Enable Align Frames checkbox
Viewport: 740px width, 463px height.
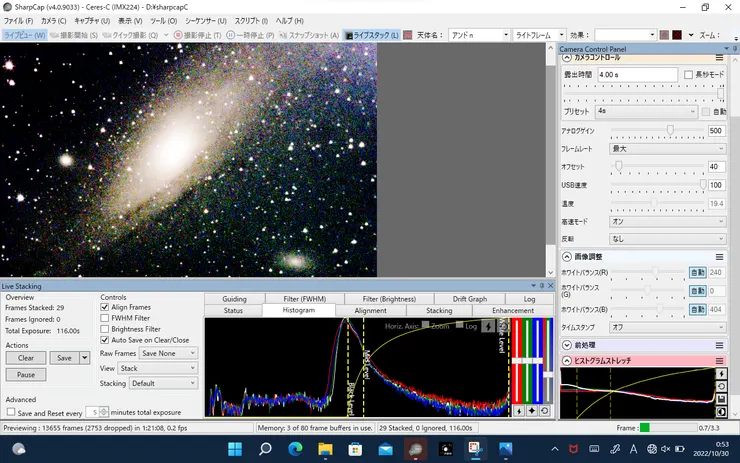[x=105, y=307]
